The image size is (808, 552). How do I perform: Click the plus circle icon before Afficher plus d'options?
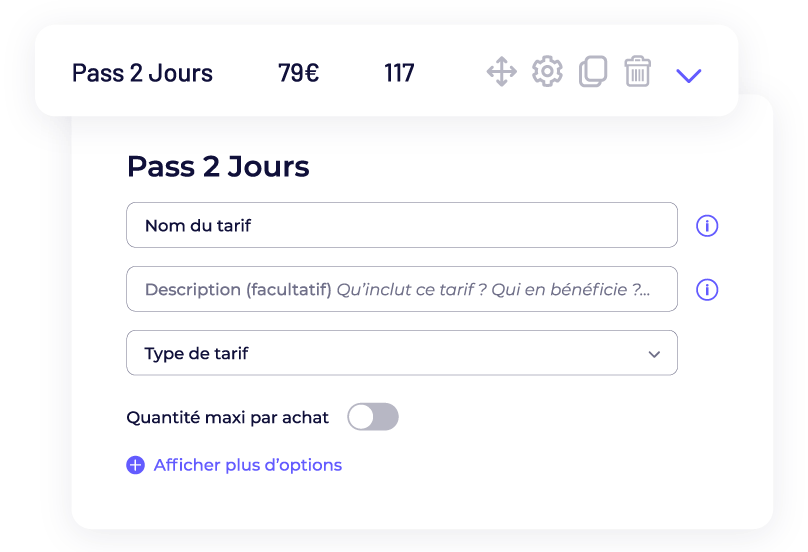tap(136, 465)
